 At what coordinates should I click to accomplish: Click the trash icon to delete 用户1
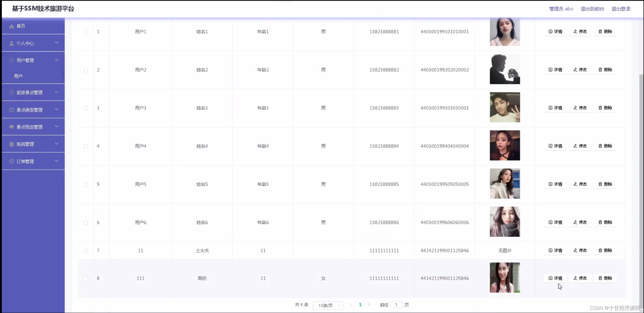[x=600, y=32]
